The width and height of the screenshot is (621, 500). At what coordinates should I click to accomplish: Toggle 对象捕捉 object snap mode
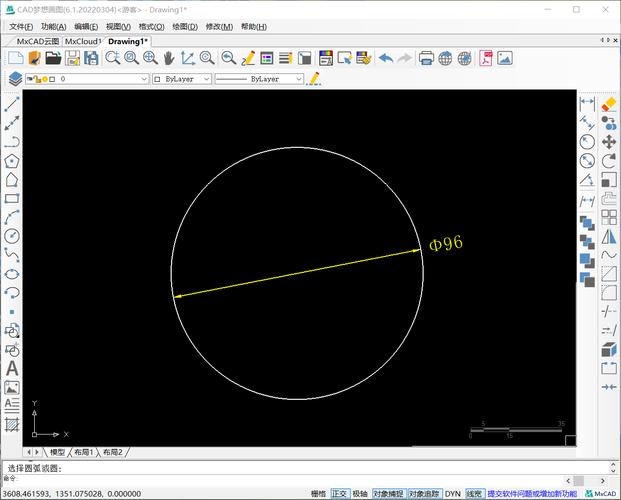388,493
